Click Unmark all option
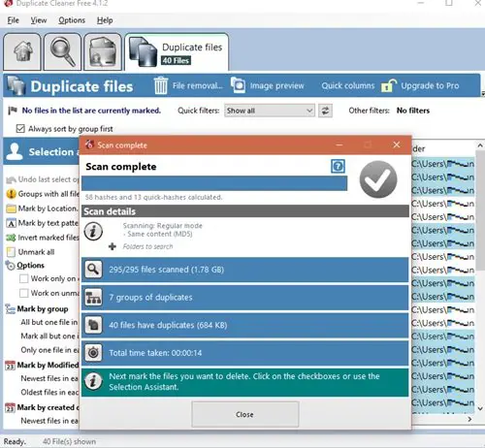Screen dimensions: 485x448 30,252
